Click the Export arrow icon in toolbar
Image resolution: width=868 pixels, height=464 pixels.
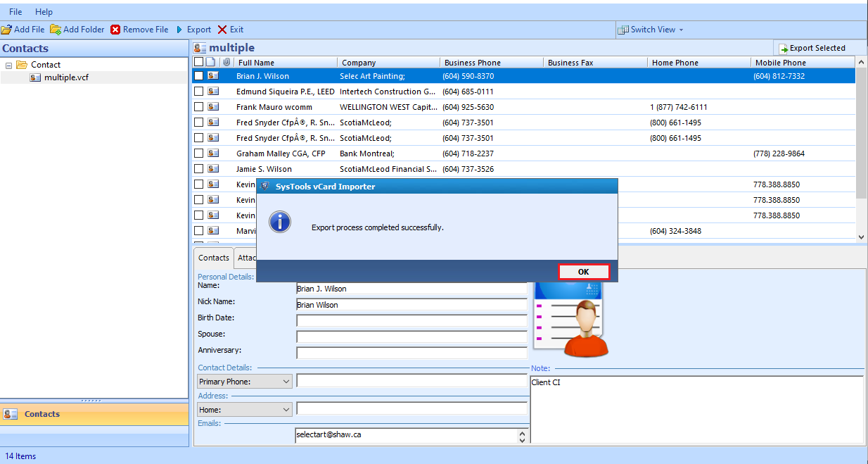[180, 30]
